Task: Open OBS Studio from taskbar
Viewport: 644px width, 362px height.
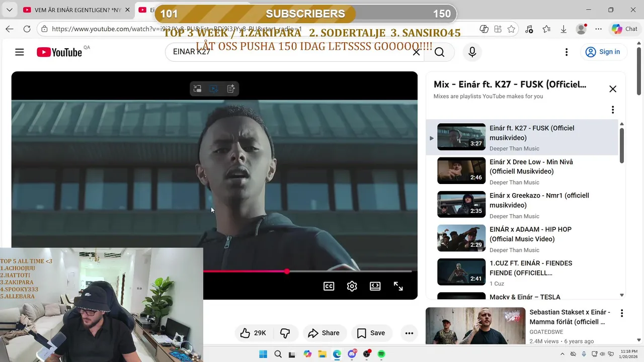Action: (367, 354)
